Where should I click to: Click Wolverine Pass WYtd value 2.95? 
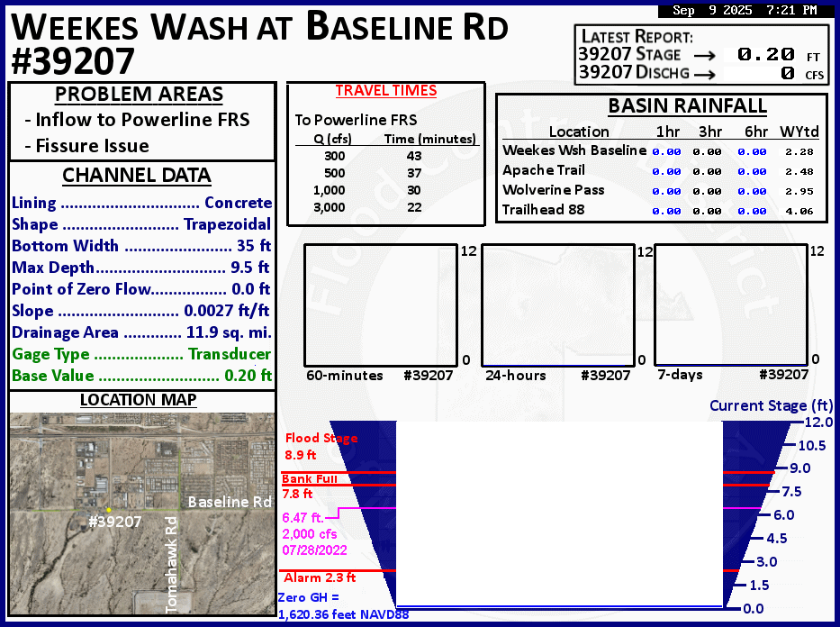(799, 191)
